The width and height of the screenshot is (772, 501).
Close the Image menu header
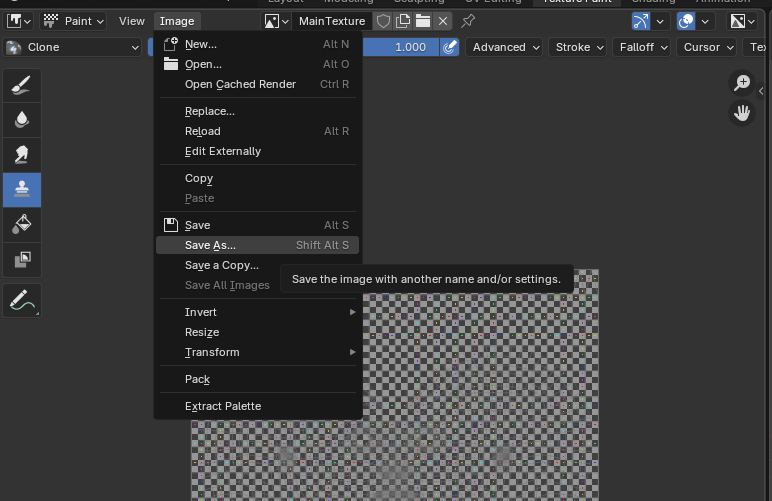point(177,21)
